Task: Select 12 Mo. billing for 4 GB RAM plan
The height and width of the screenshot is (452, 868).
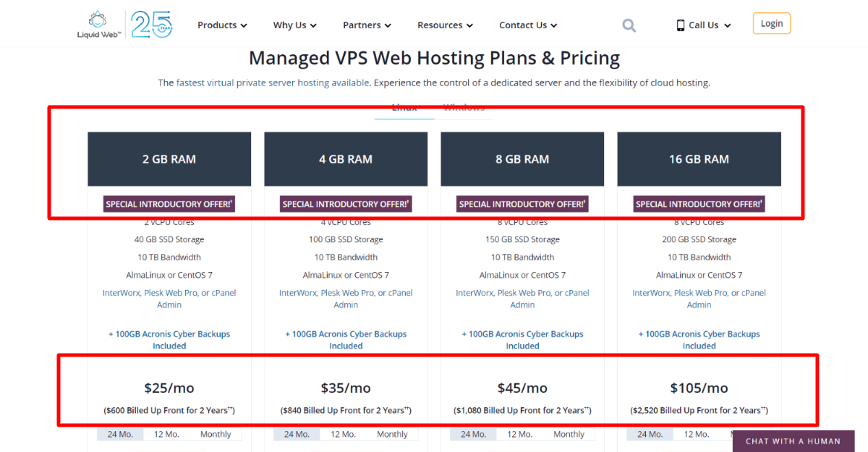Action: tap(343, 435)
